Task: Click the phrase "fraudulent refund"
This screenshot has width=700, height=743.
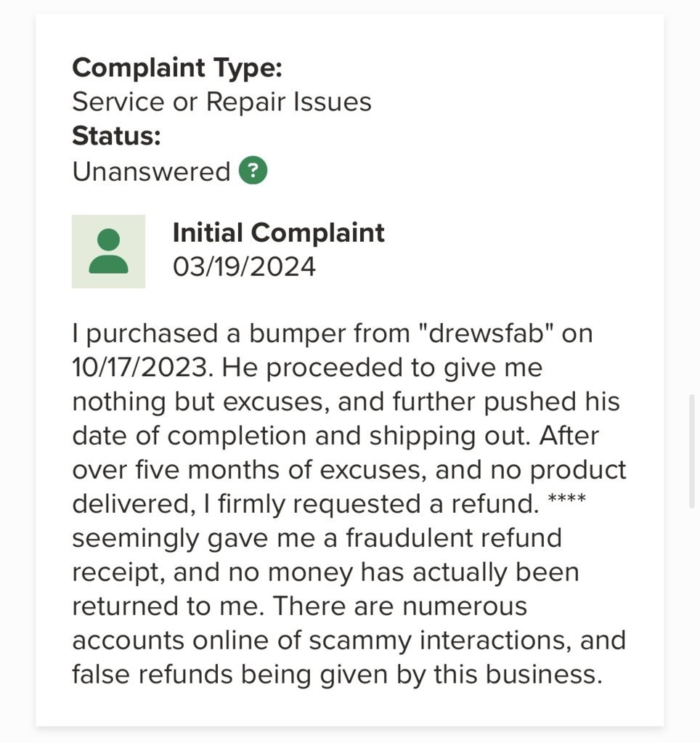Action: point(454,538)
